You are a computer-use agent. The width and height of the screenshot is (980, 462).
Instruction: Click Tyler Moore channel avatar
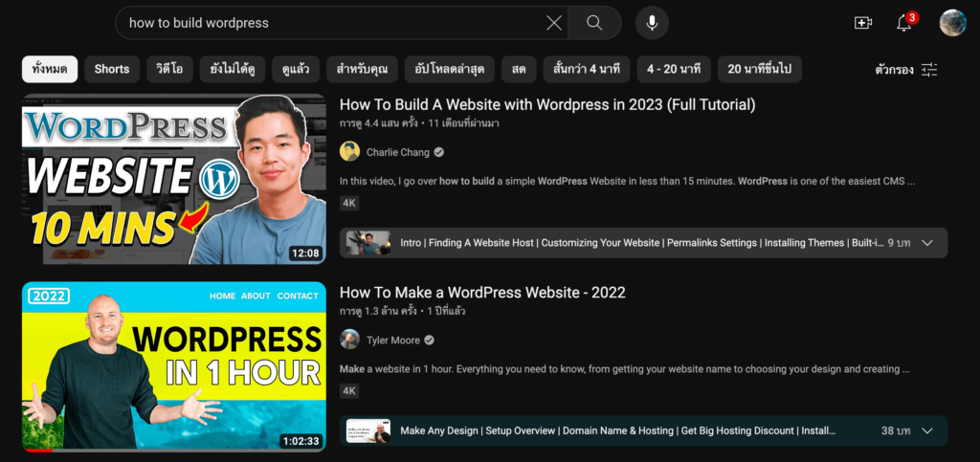350,340
